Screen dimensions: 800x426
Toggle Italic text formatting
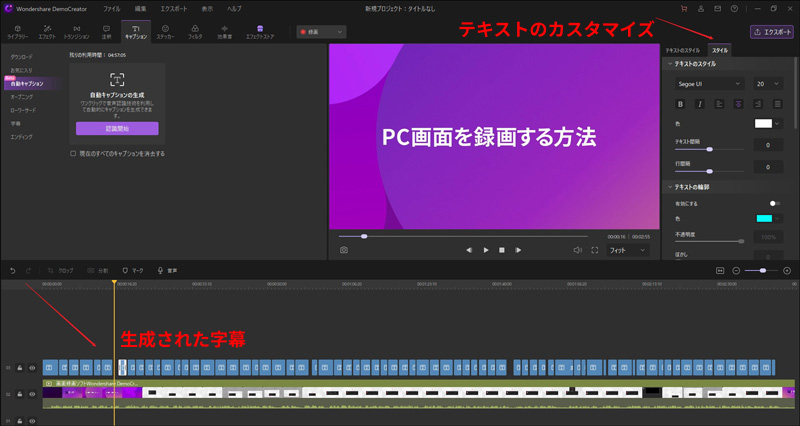[x=699, y=104]
